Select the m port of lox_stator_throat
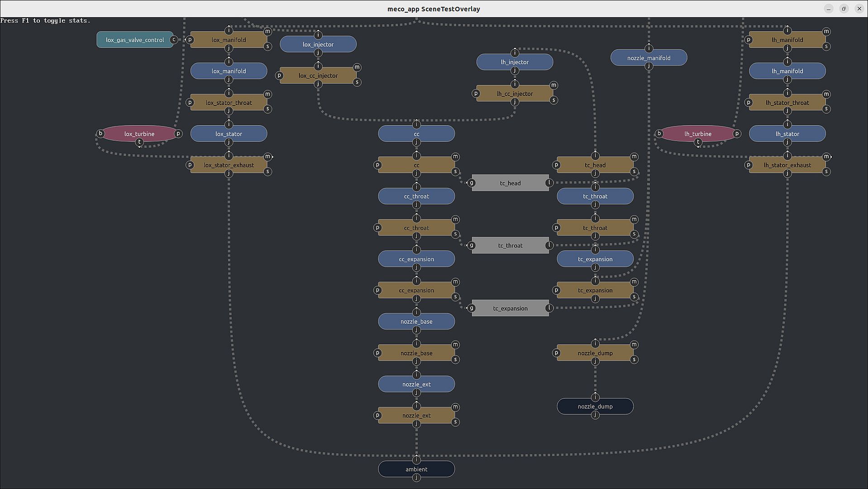868x489 pixels. coord(267,94)
